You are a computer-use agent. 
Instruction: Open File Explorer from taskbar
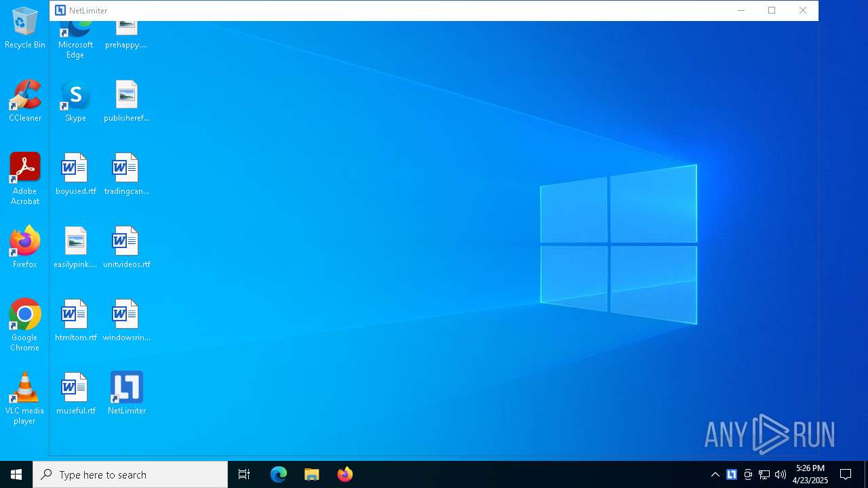click(x=312, y=474)
